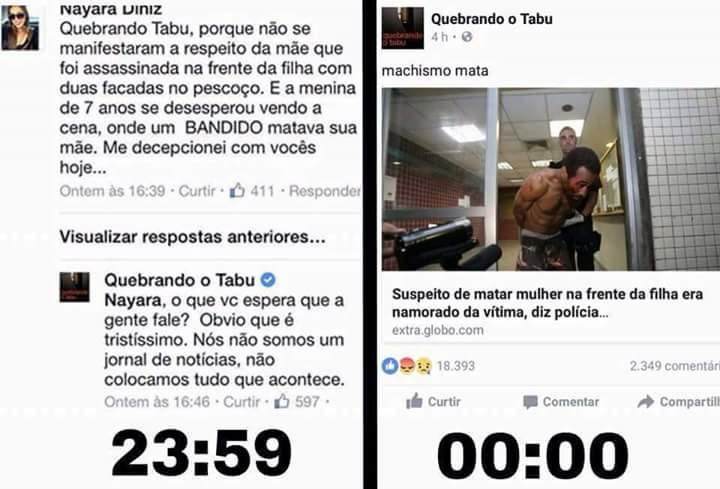Image resolution: width=720 pixels, height=489 pixels.
Task: Click the verified badge next to Quebrando o Tabu
Action: pos(268,280)
